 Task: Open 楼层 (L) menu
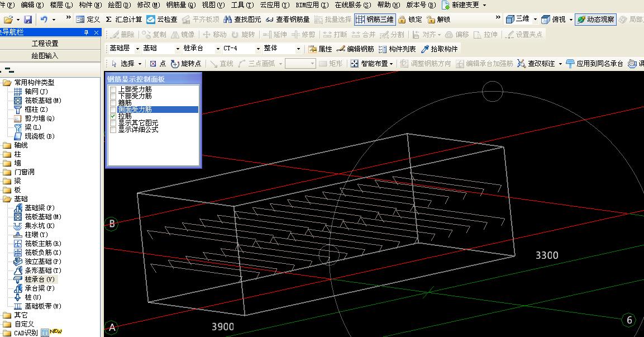pyautogui.click(x=61, y=5)
